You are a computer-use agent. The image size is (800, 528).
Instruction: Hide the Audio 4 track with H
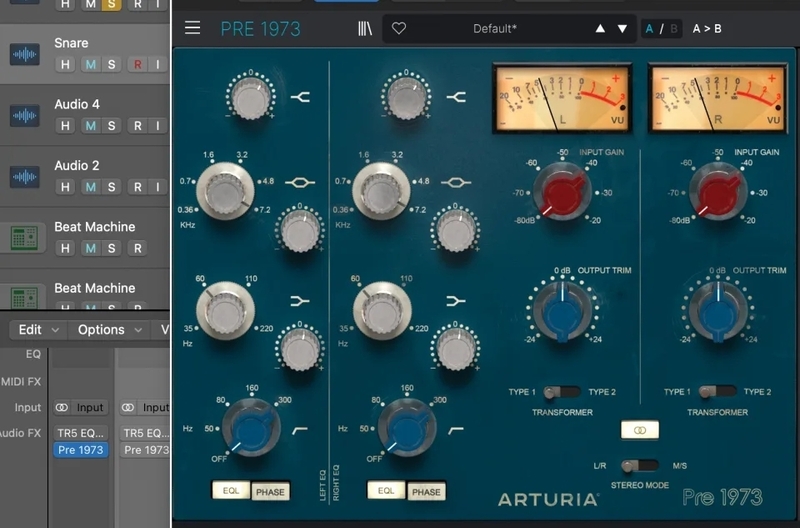[x=65, y=125]
